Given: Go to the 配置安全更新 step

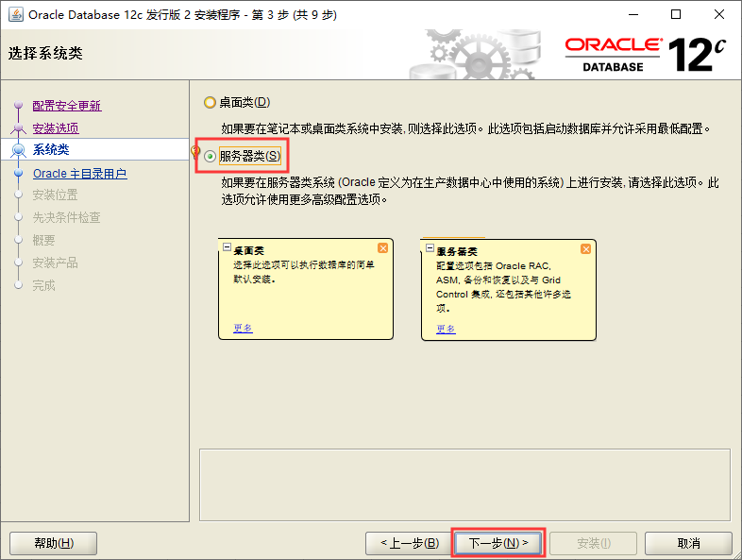Looking at the screenshot, I should (x=66, y=106).
